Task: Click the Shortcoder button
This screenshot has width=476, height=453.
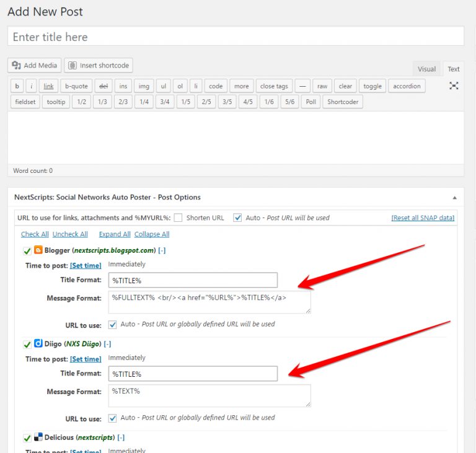Action: (343, 102)
